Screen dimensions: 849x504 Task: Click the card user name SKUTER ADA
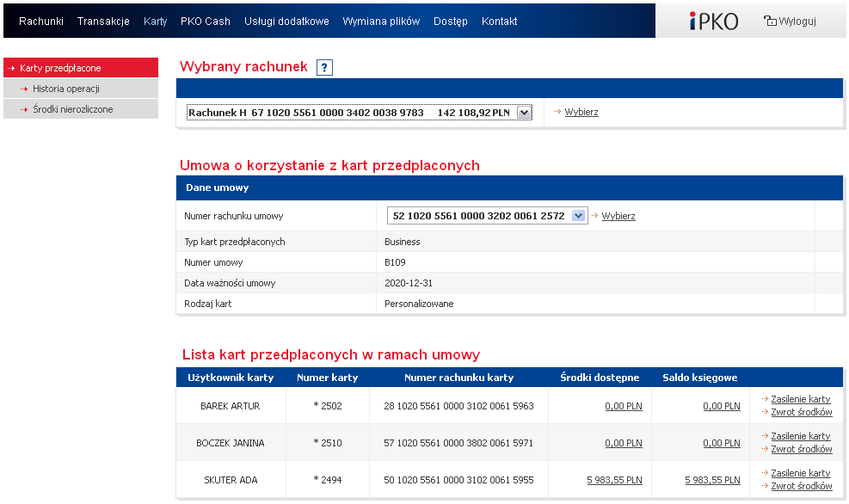pyautogui.click(x=231, y=480)
